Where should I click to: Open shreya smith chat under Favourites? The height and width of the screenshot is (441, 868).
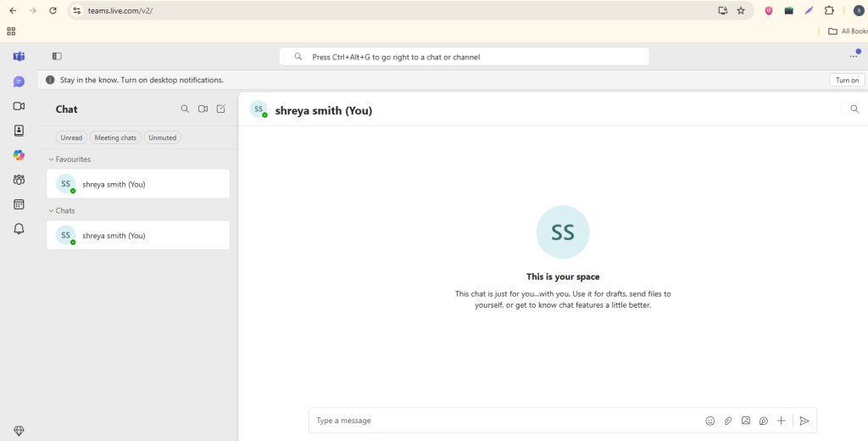pos(138,184)
